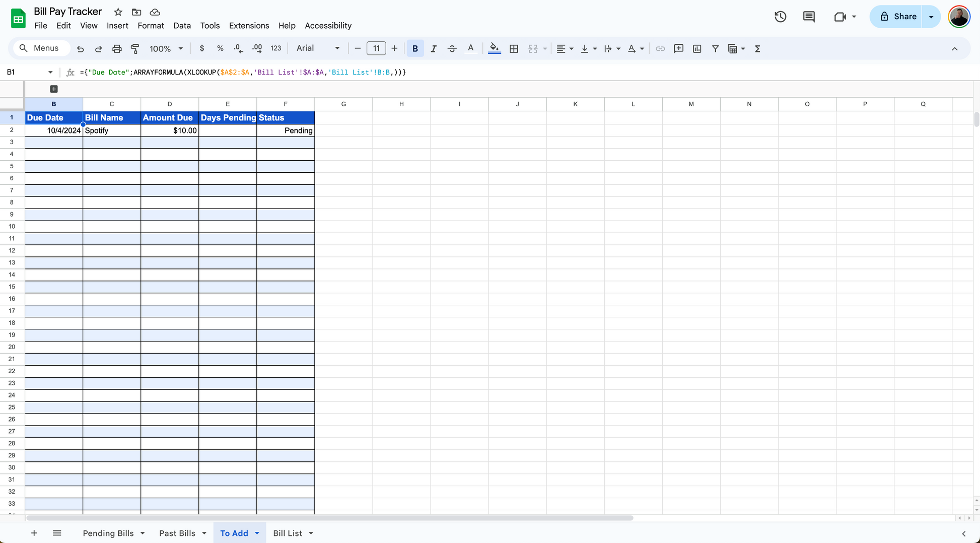This screenshot has width=980, height=543.
Task: Click the font size input field
Action: coord(376,48)
